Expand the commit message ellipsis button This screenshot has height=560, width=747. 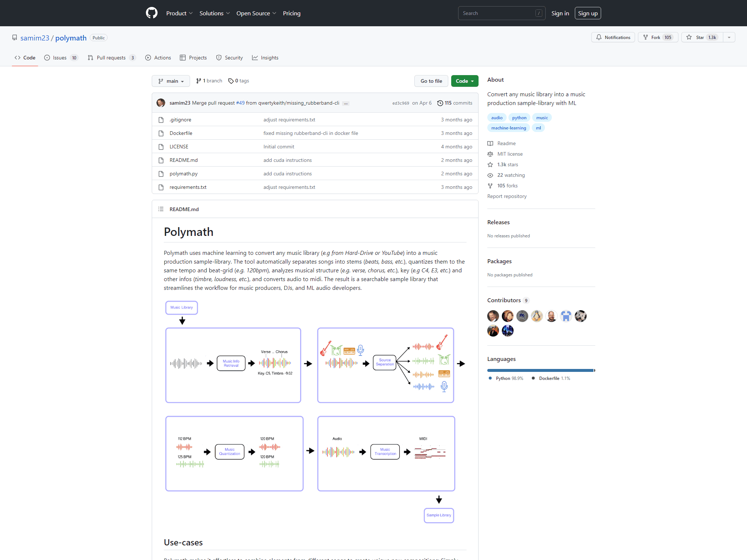pyautogui.click(x=346, y=103)
